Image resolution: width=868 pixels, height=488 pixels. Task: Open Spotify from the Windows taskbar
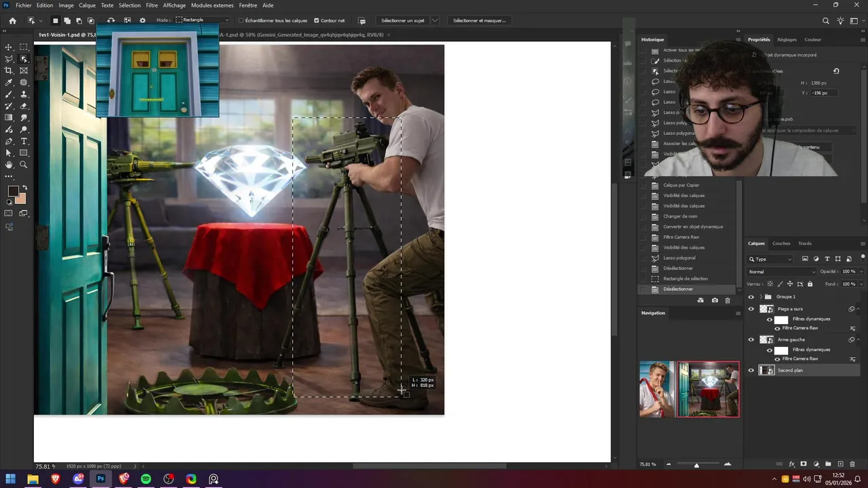(146, 479)
